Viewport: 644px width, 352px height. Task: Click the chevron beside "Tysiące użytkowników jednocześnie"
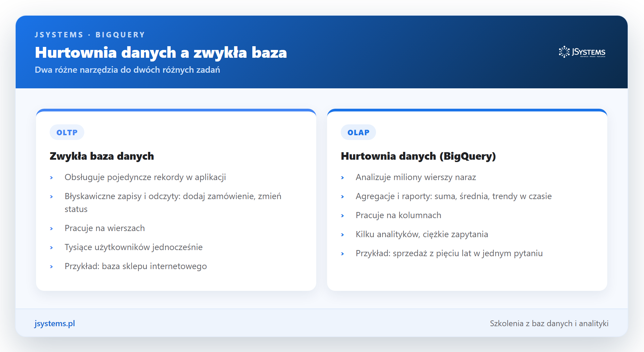click(51, 248)
